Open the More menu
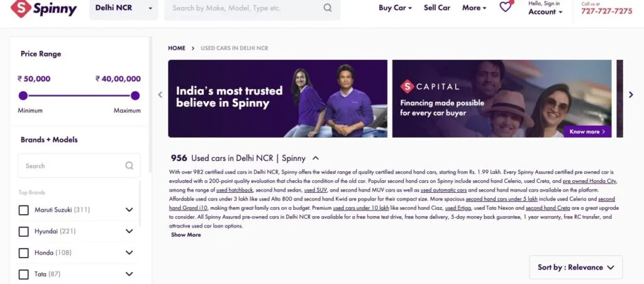This screenshot has height=284, width=644. [x=474, y=8]
